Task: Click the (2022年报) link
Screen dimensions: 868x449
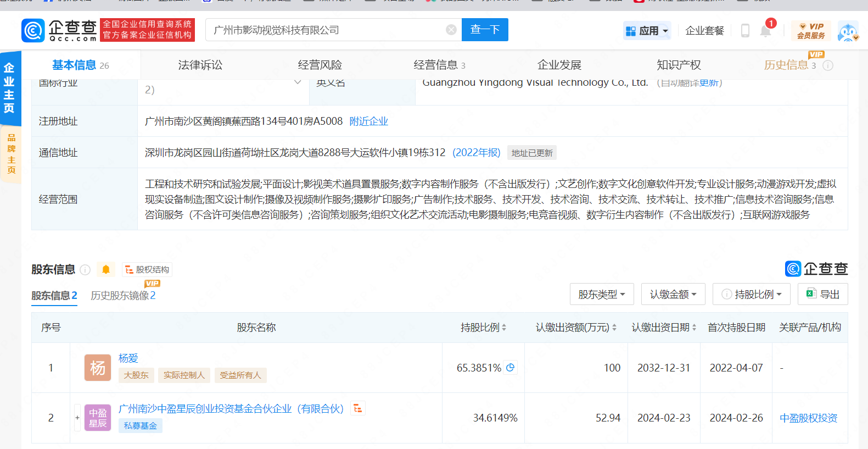Action: pyautogui.click(x=477, y=152)
